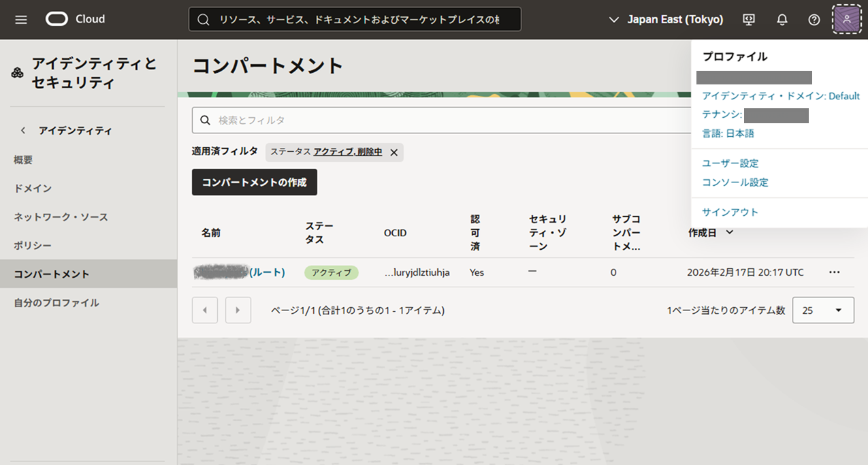The width and height of the screenshot is (868, 465).
Task: Click the profile avatar icon
Action: click(x=846, y=19)
